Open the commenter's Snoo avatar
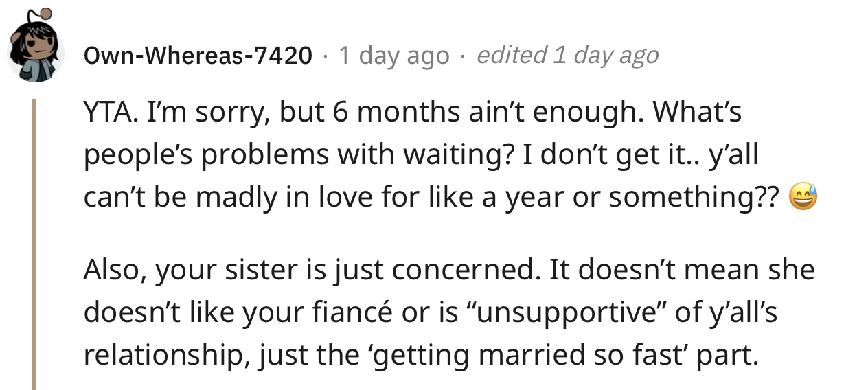Viewport: 868px width, 390px height. pyautogui.click(x=36, y=49)
